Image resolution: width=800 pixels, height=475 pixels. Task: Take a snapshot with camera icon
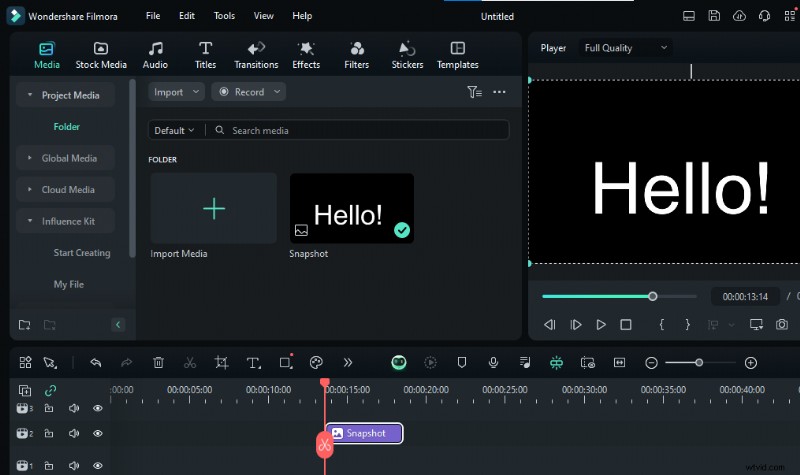[x=782, y=324]
